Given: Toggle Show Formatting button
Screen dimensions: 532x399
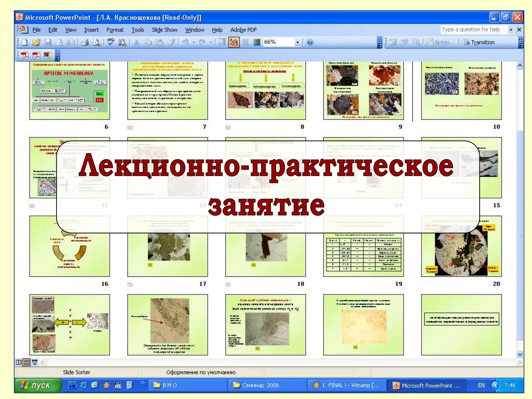Looking at the screenshot, I should tap(234, 42).
